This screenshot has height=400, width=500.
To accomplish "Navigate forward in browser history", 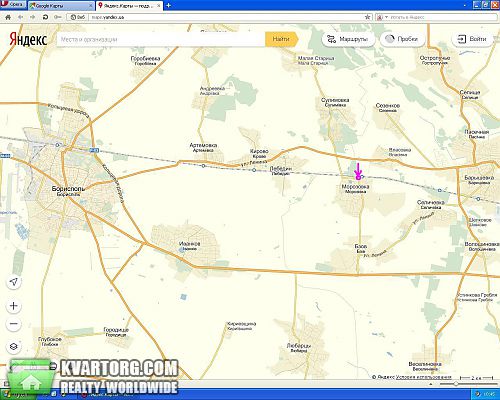I will click(33, 17).
